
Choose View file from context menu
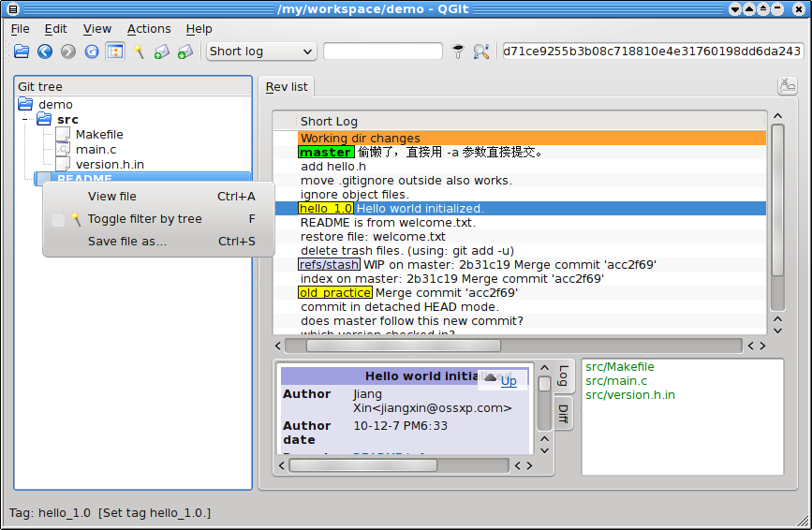[111, 197]
